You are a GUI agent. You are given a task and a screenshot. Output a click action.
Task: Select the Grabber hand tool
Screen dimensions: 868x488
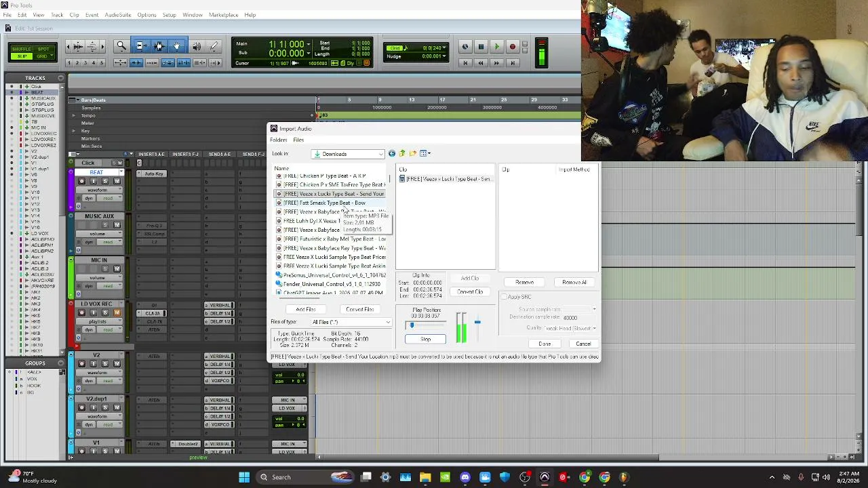177,46
